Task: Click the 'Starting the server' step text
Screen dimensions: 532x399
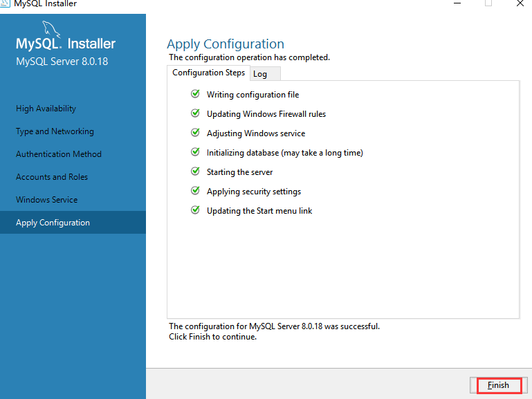Action: click(x=239, y=172)
